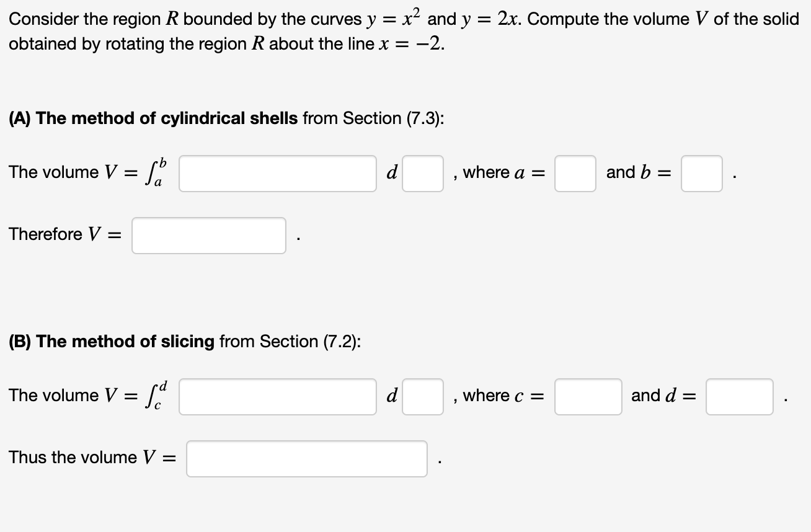
Task: Select the differential variable box after d in part (B)
Action: coord(422,396)
